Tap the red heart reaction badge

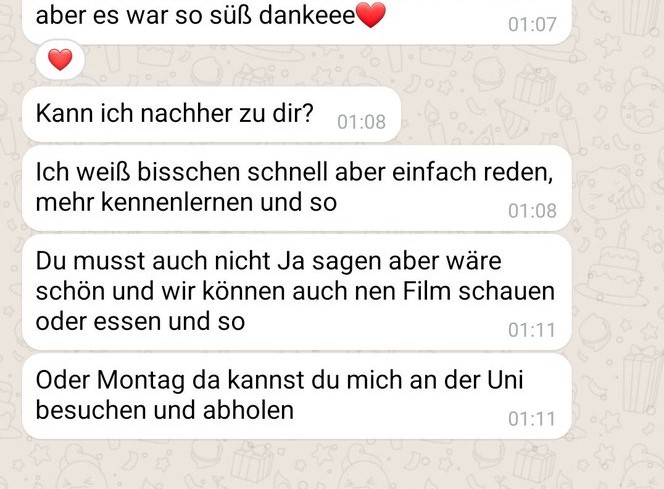pyautogui.click(x=60, y=59)
